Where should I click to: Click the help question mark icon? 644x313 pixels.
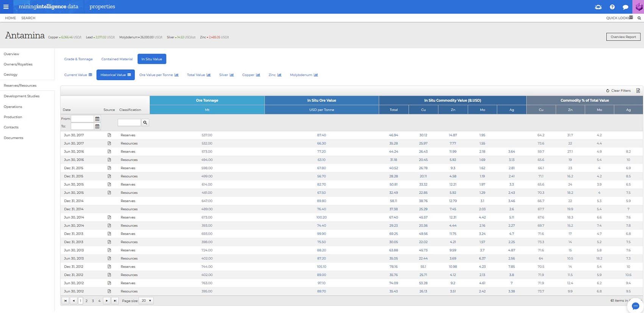612,7
